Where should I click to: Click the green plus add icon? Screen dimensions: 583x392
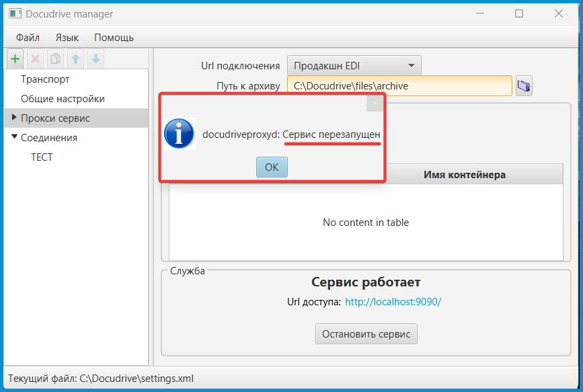click(x=15, y=58)
